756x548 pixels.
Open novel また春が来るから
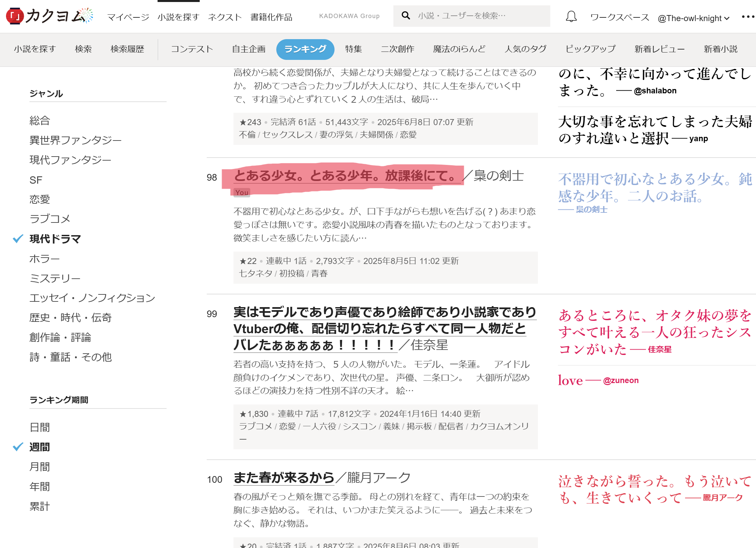[284, 477]
